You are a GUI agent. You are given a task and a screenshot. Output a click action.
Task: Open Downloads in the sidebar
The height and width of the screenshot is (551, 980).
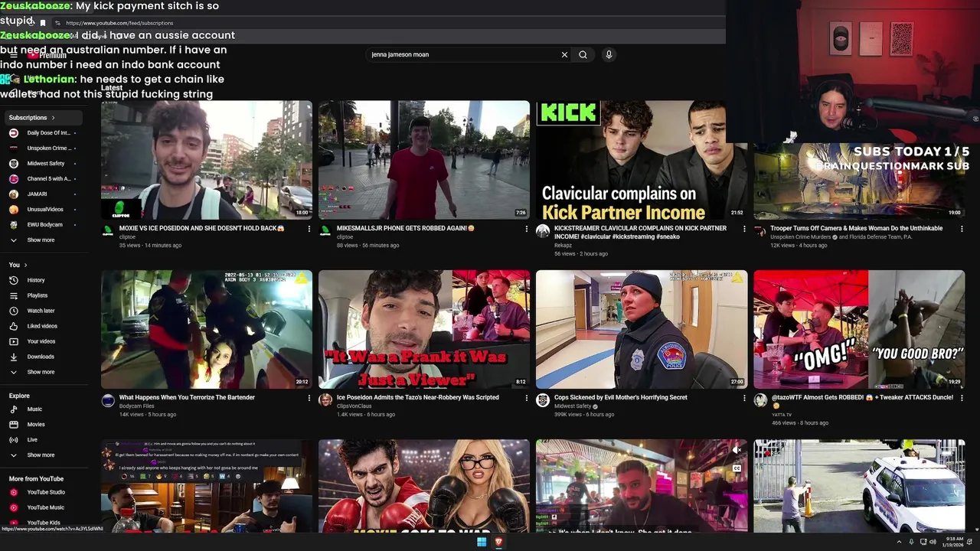pyautogui.click(x=41, y=357)
